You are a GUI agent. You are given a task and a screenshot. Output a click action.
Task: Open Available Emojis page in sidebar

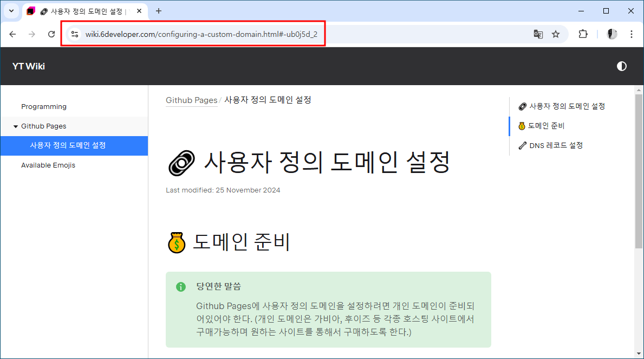pos(48,165)
